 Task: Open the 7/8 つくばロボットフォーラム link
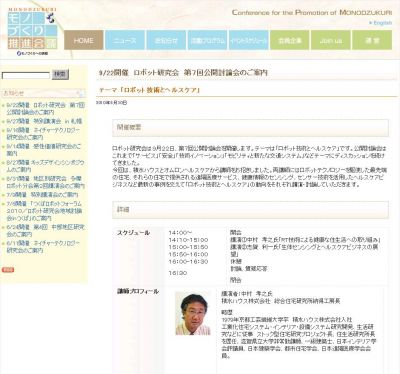(x=44, y=211)
